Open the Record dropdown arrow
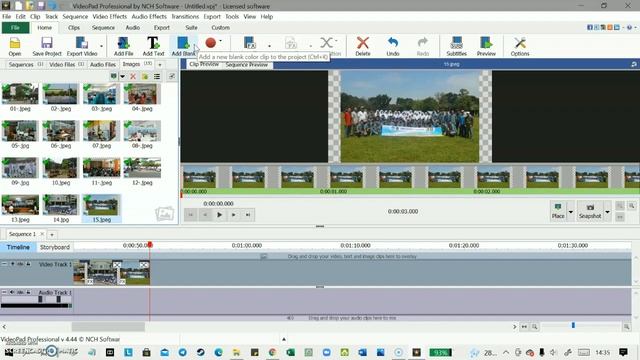 click(220, 41)
